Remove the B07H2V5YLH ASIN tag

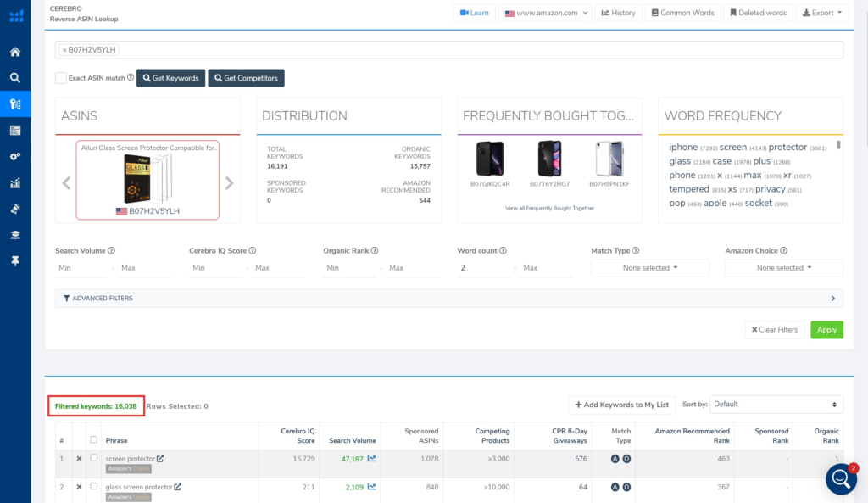click(x=64, y=50)
